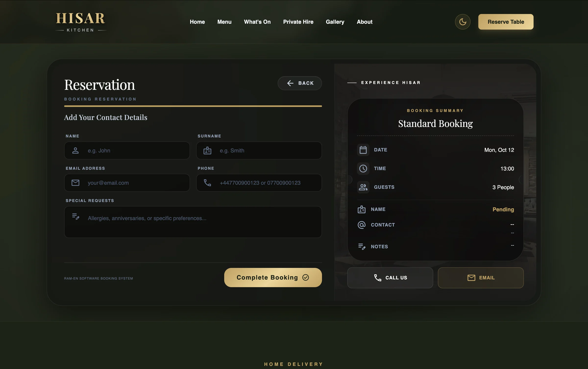
Task: Click the badge icon beside NAME in the summary
Action: (361, 209)
